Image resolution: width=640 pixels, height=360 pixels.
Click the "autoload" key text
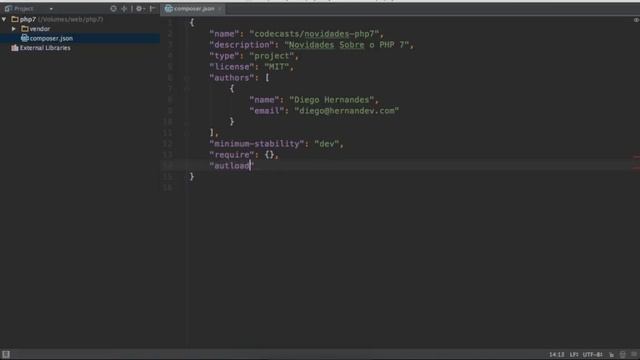coord(231,166)
